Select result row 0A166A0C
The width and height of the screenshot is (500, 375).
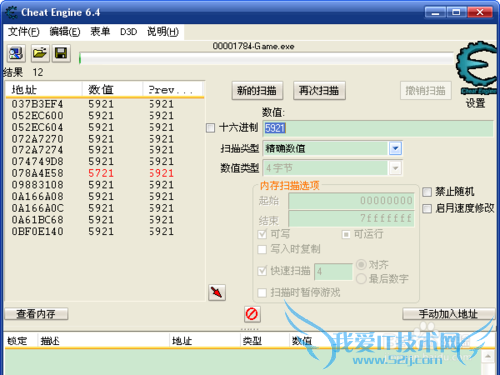[x=105, y=208]
